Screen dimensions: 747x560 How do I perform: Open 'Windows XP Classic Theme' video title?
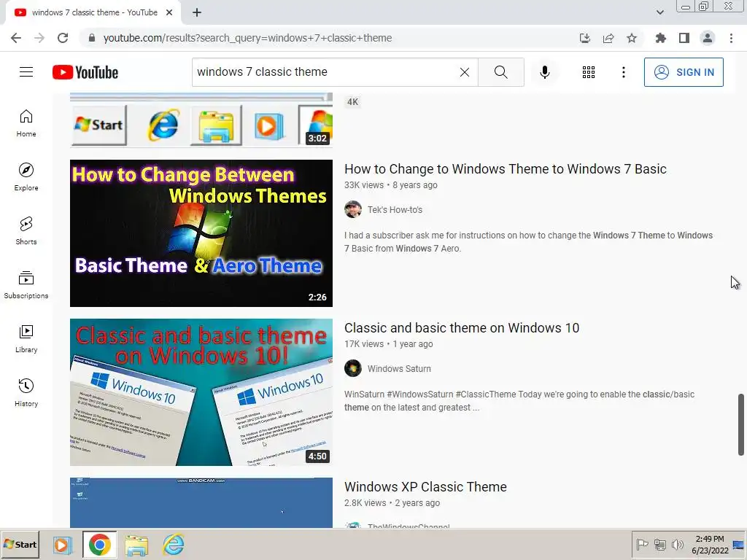pos(425,487)
